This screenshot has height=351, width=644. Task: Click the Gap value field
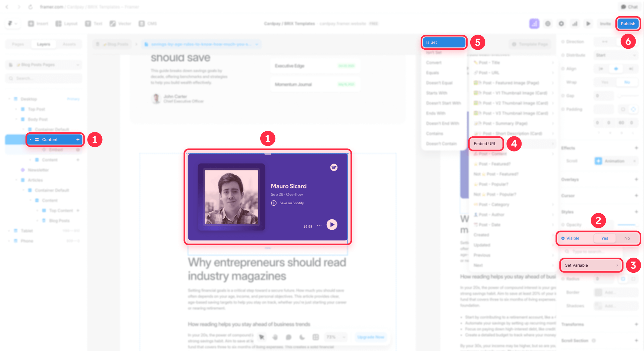[x=604, y=96]
